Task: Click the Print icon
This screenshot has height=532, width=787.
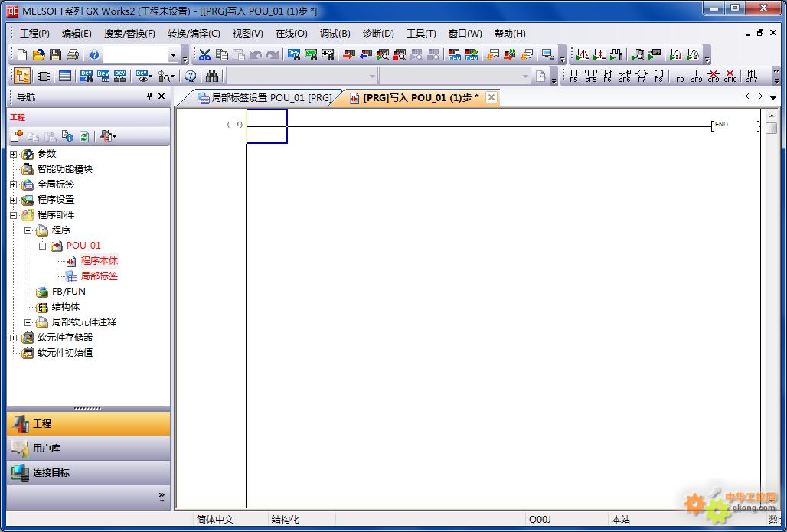Action: coord(72,54)
